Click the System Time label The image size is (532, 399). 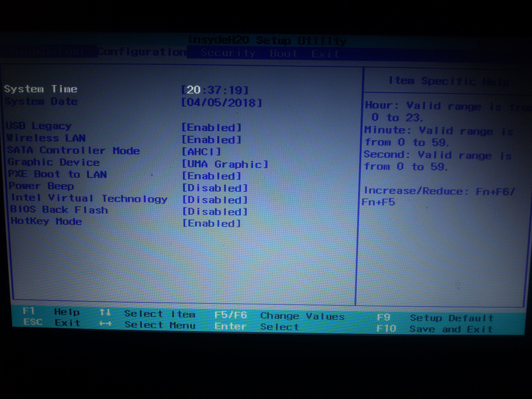tap(41, 89)
